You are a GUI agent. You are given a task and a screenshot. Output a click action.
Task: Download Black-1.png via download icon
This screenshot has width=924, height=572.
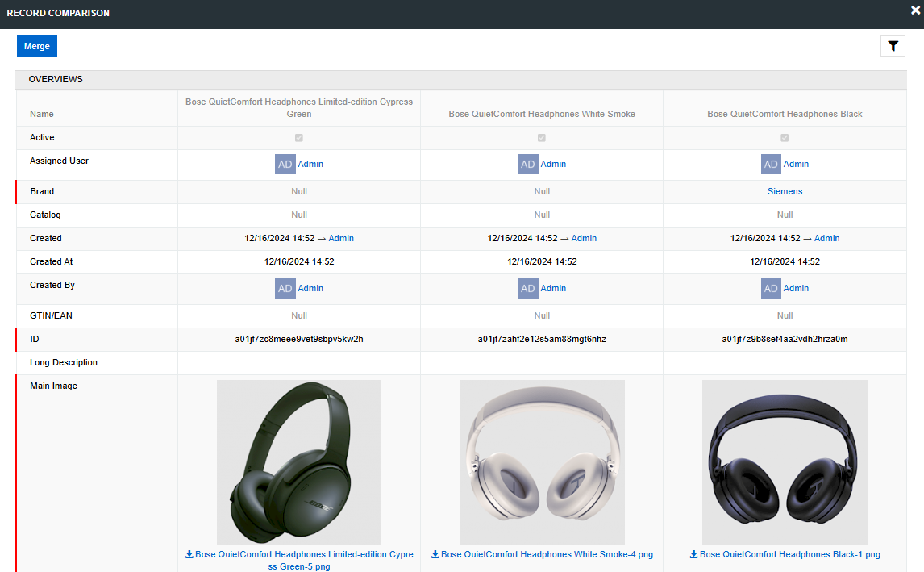coord(693,554)
